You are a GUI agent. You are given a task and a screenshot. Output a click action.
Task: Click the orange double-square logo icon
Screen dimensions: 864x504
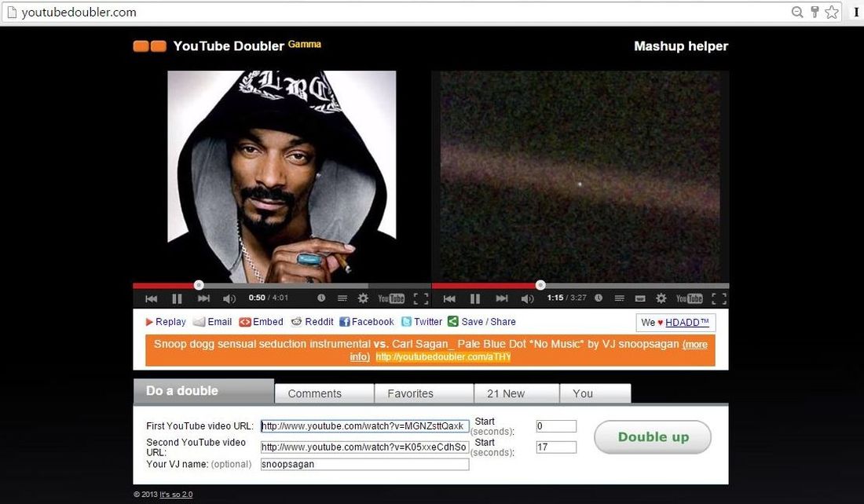pyautogui.click(x=150, y=46)
